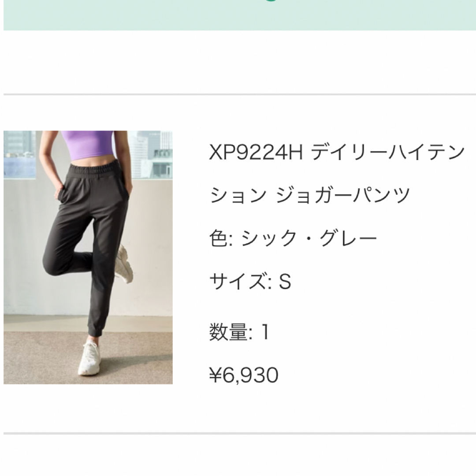Click the ション ジョガーパンツ title line
This screenshot has width=476, height=476.
[x=310, y=195]
